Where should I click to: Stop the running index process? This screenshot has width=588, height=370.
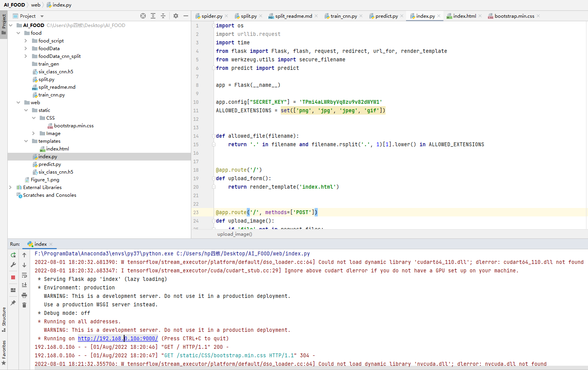pyautogui.click(x=13, y=277)
